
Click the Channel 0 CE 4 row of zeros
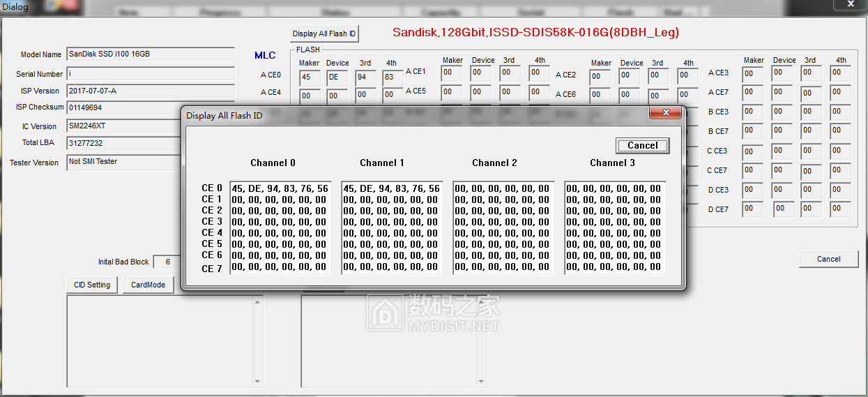[x=280, y=233]
